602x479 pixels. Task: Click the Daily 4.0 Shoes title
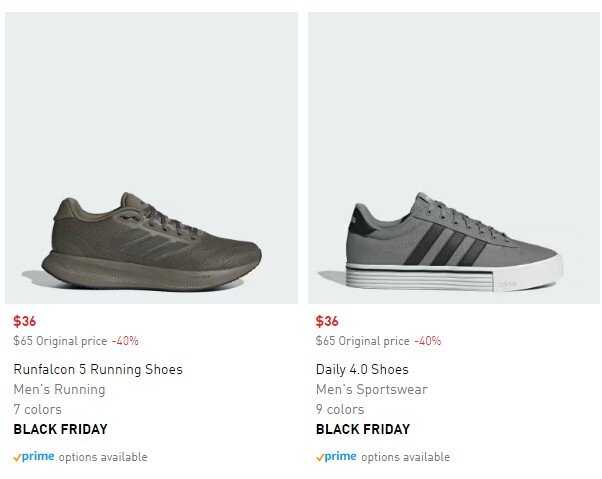[362, 370]
